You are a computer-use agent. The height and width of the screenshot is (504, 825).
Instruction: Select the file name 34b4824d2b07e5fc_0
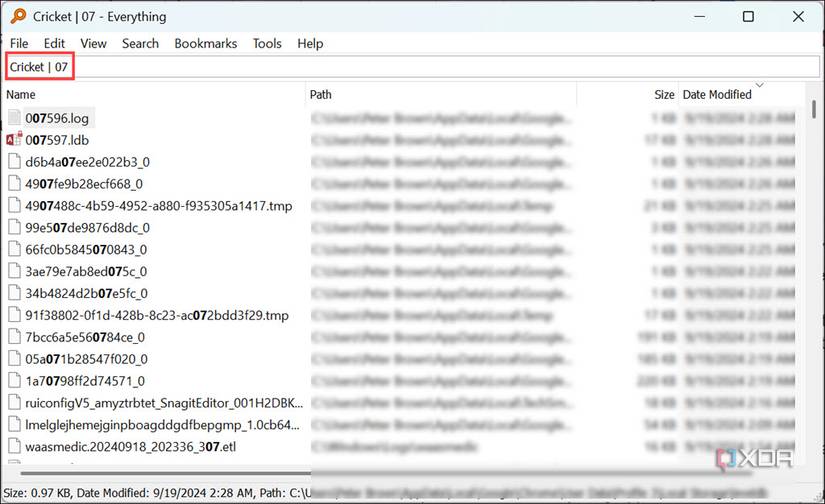click(86, 294)
